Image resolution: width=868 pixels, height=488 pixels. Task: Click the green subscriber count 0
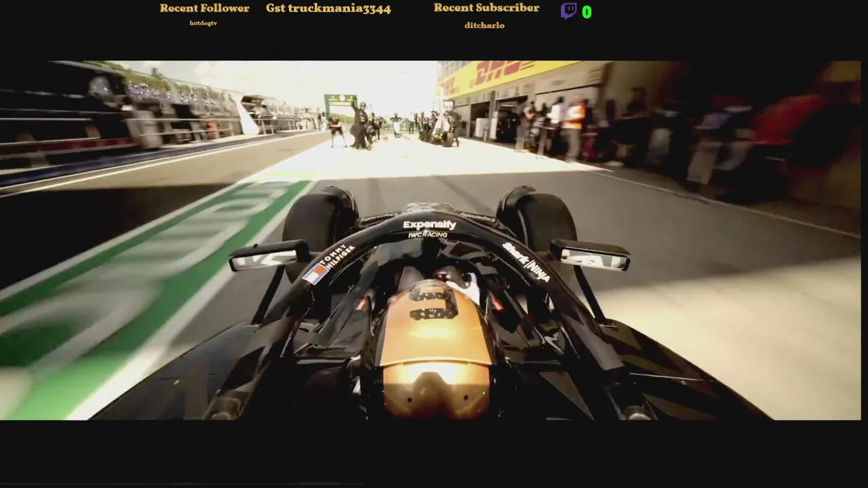[587, 12]
